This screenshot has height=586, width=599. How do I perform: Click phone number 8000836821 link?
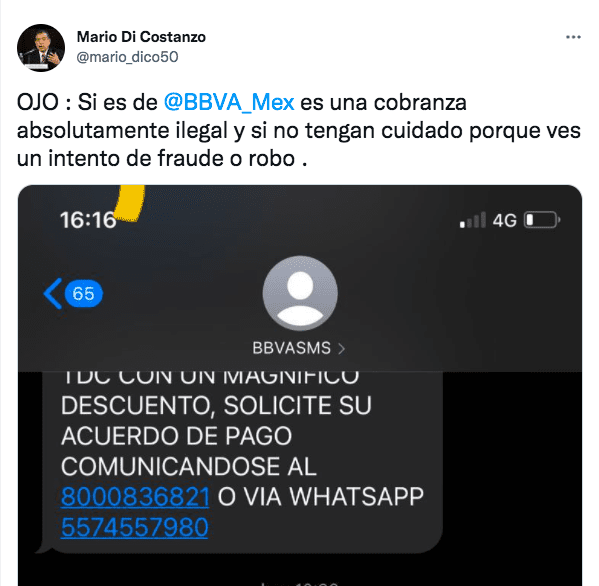[x=135, y=497]
